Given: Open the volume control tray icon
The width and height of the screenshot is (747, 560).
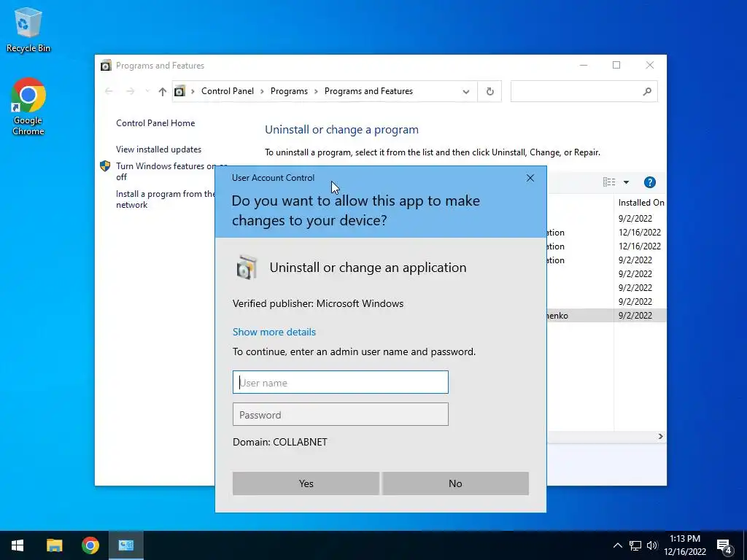Looking at the screenshot, I should click(x=652, y=545).
